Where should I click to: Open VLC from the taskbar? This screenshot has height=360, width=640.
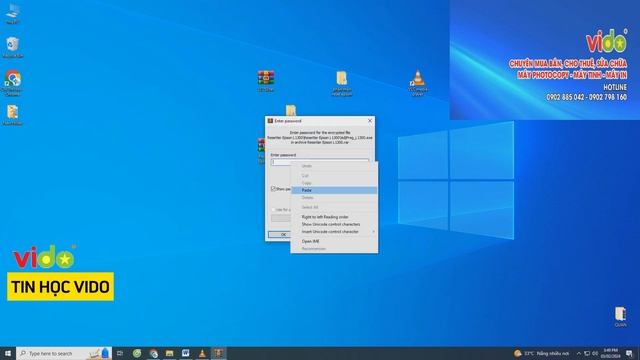tap(202, 353)
